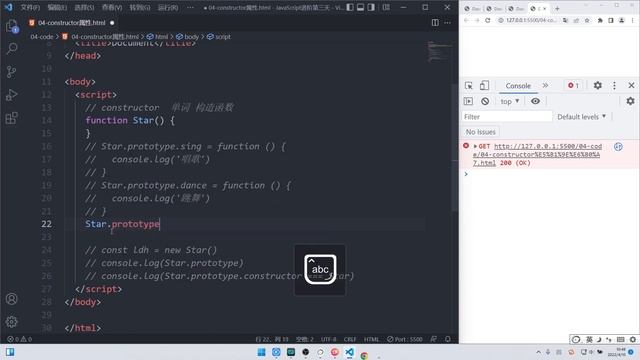Open Customize Layout in title bar
Viewport: 640px width, 360px height.
click(x=386, y=7)
